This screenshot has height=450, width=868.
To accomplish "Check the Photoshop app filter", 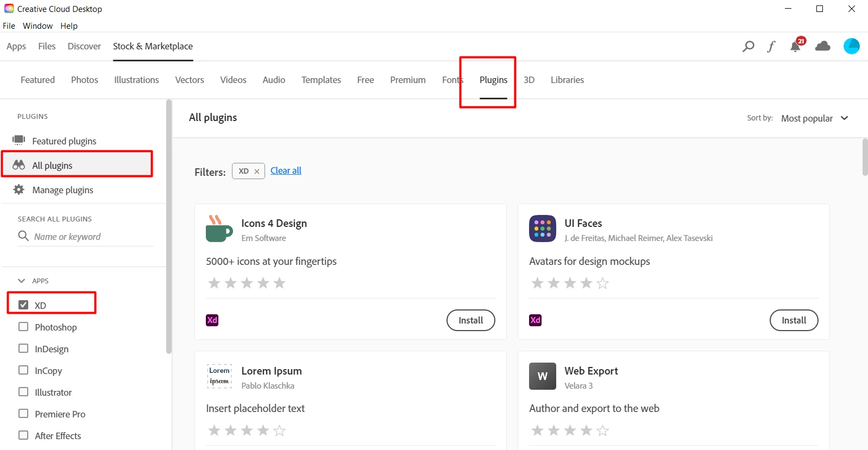I will click(x=23, y=326).
